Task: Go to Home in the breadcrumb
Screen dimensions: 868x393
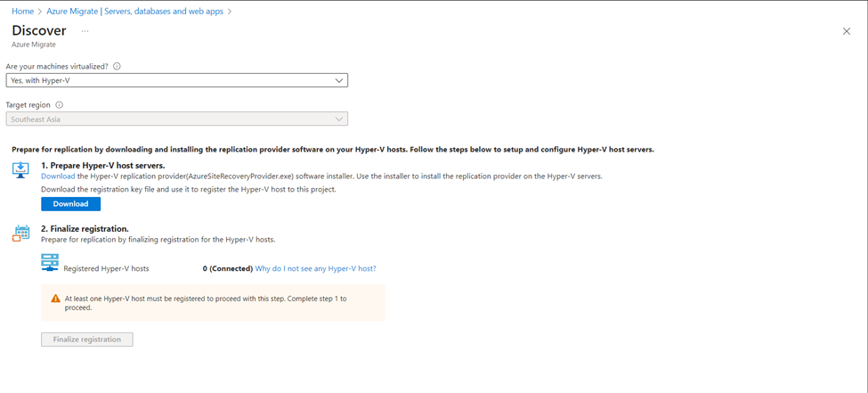Action: (22, 11)
